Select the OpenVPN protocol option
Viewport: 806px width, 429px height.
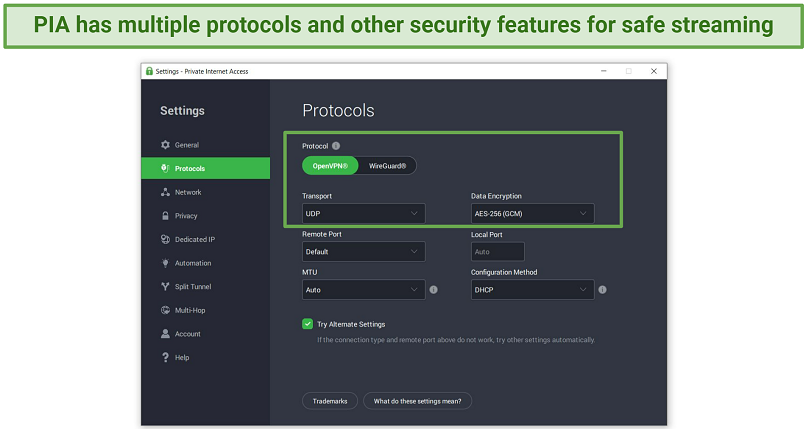(x=330, y=166)
